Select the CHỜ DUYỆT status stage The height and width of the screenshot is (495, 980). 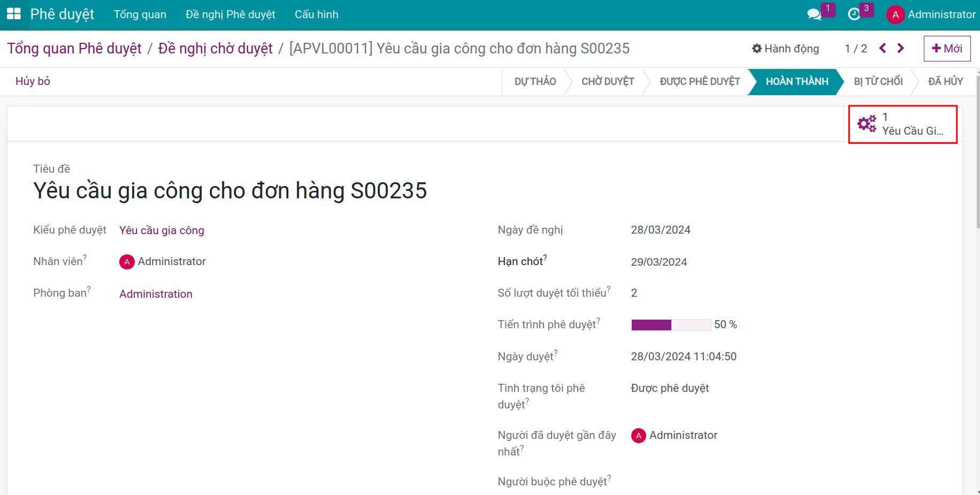608,81
